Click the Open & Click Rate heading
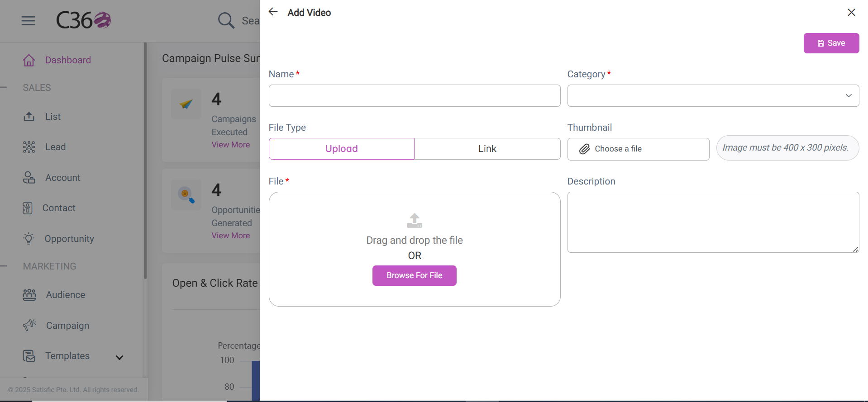 [215, 283]
